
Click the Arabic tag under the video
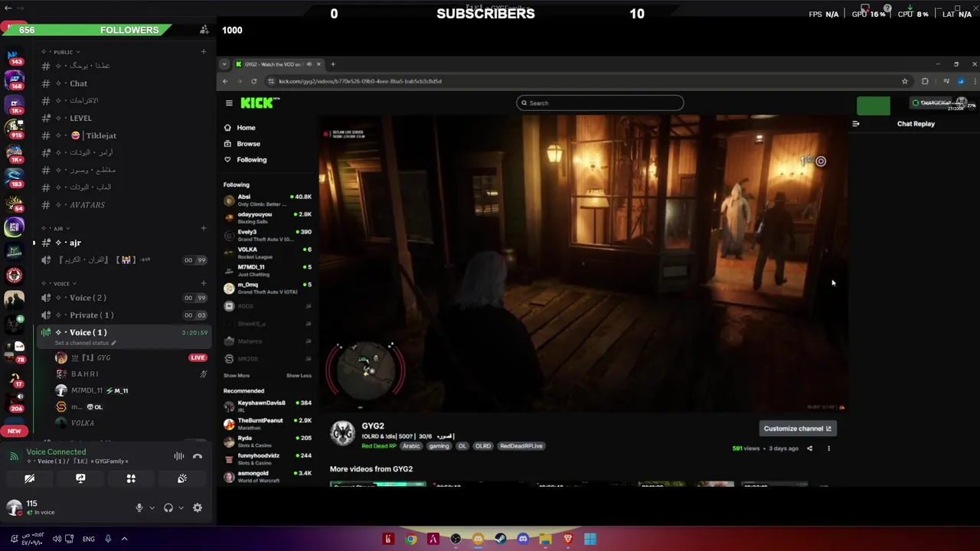click(x=411, y=446)
